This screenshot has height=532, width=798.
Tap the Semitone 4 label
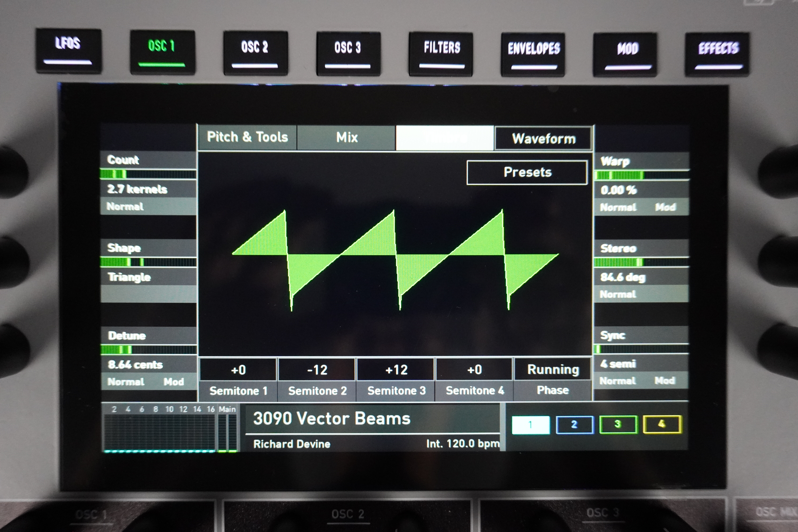tap(475, 390)
